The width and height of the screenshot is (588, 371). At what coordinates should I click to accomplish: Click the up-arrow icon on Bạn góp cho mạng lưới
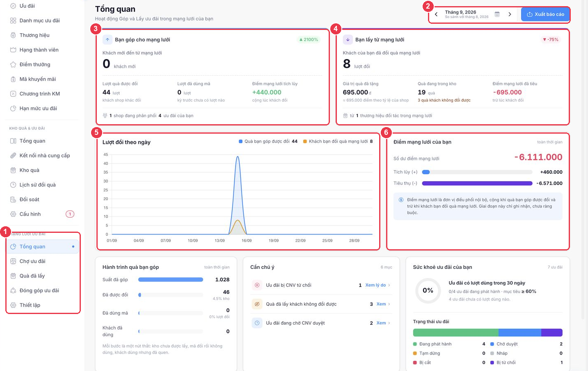pyautogui.click(x=108, y=40)
